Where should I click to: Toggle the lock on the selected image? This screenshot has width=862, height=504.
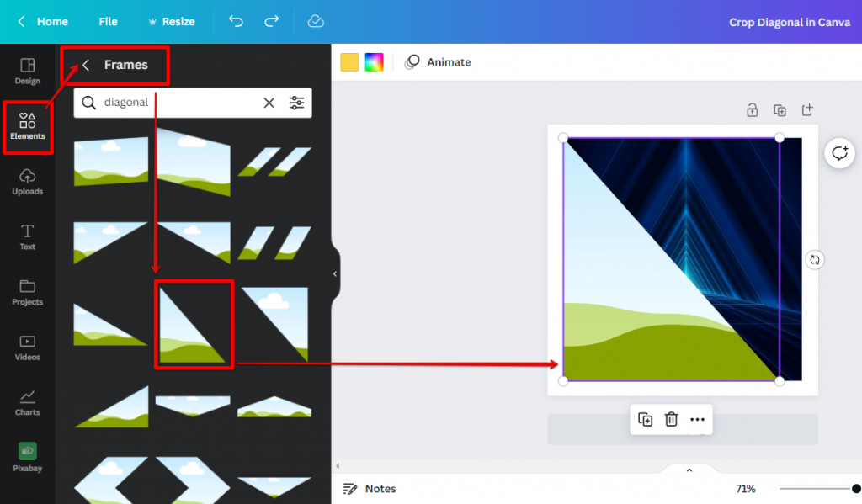coord(752,109)
